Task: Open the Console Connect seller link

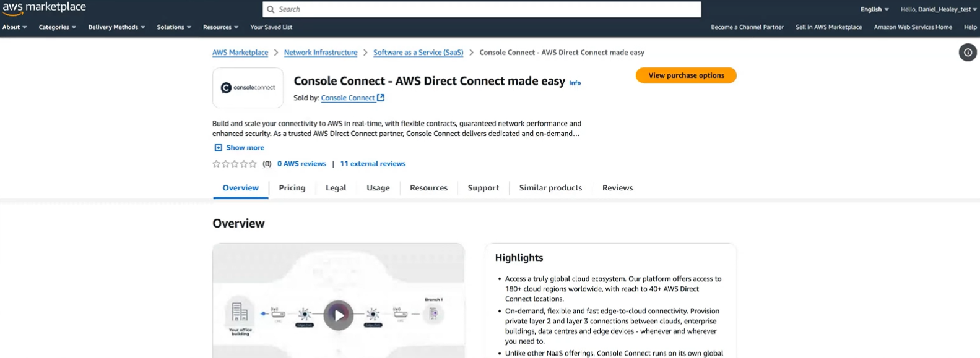Action: click(x=348, y=98)
